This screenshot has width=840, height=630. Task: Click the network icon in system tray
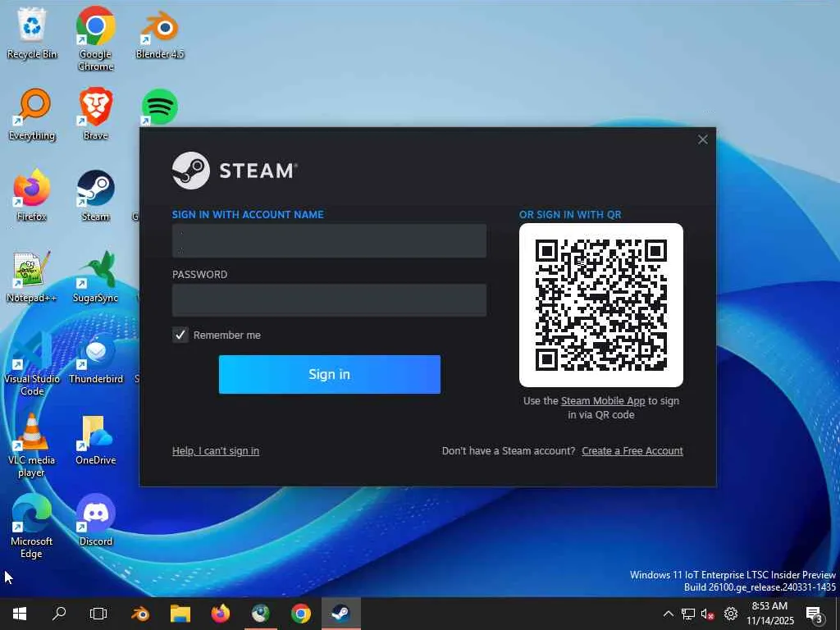pos(688,614)
